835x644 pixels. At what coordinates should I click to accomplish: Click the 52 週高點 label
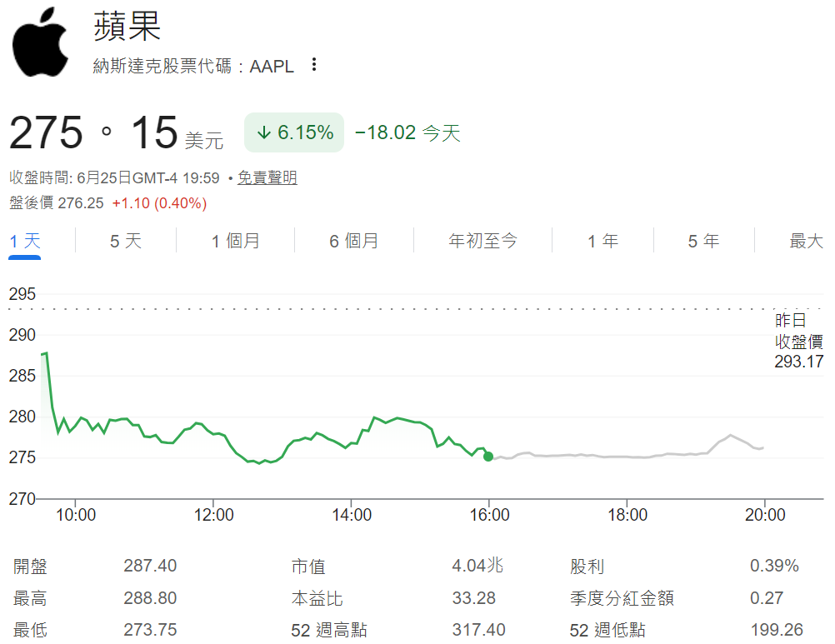(329, 630)
